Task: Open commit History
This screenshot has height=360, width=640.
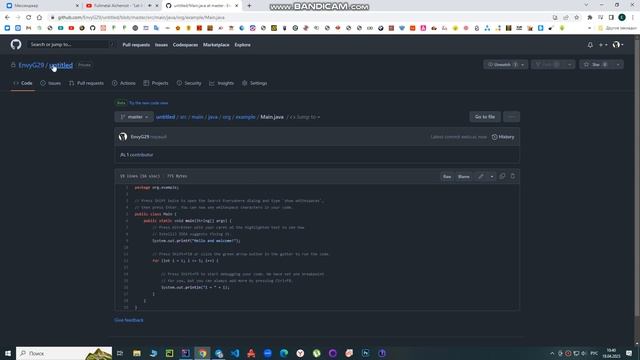Action: click(x=503, y=137)
